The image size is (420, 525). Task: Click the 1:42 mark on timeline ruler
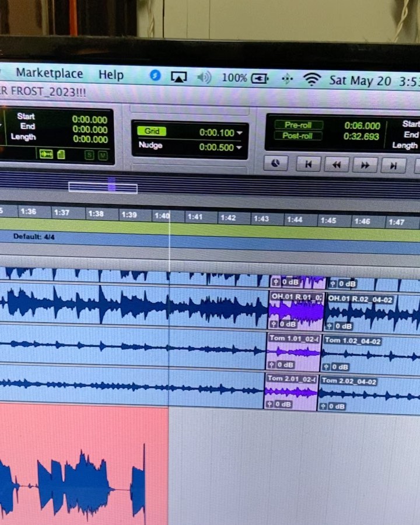(229, 218)
